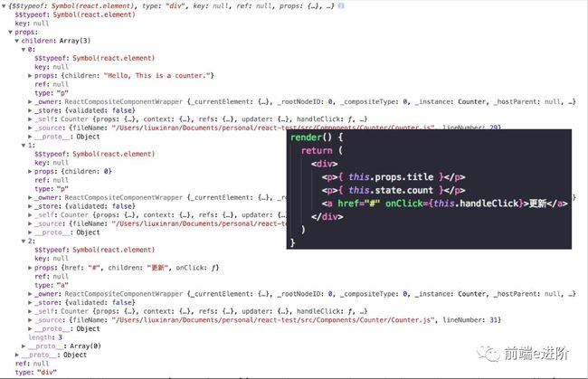
Task: Expand _source entry under element 0
Action: point(30,128)
